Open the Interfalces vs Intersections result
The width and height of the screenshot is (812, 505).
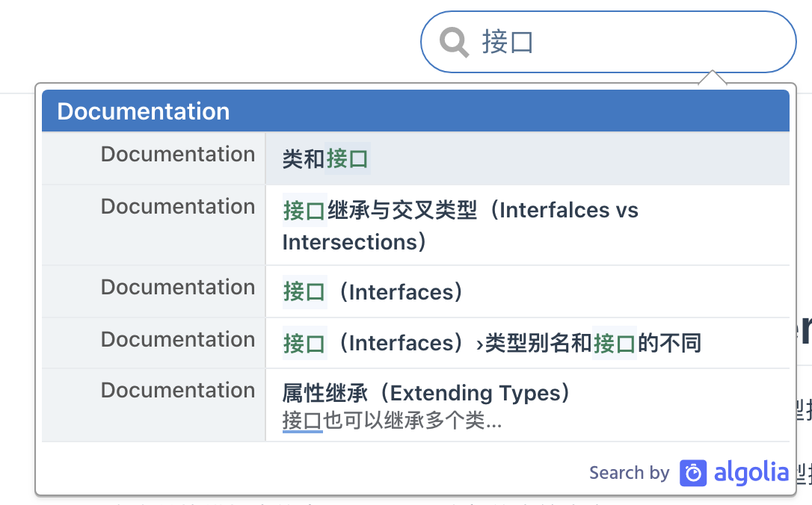coord(460,226)
